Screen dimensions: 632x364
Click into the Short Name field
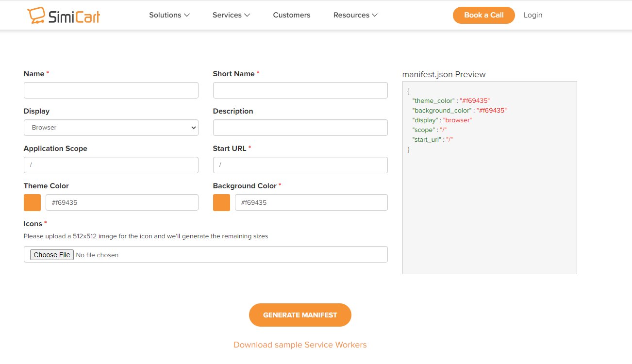click(x=300, y=90)
